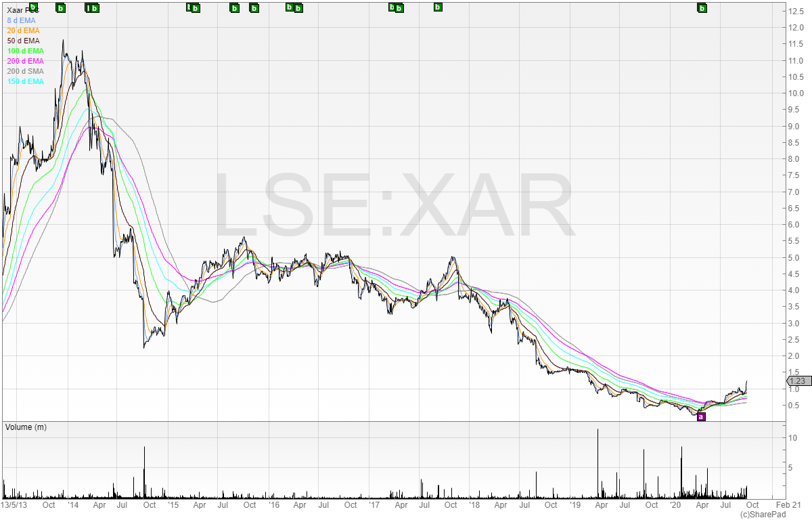Viewport: 812px width, 520px height.
Task: Click the 'b' marker above November 2013
Action: pos(60,8)
